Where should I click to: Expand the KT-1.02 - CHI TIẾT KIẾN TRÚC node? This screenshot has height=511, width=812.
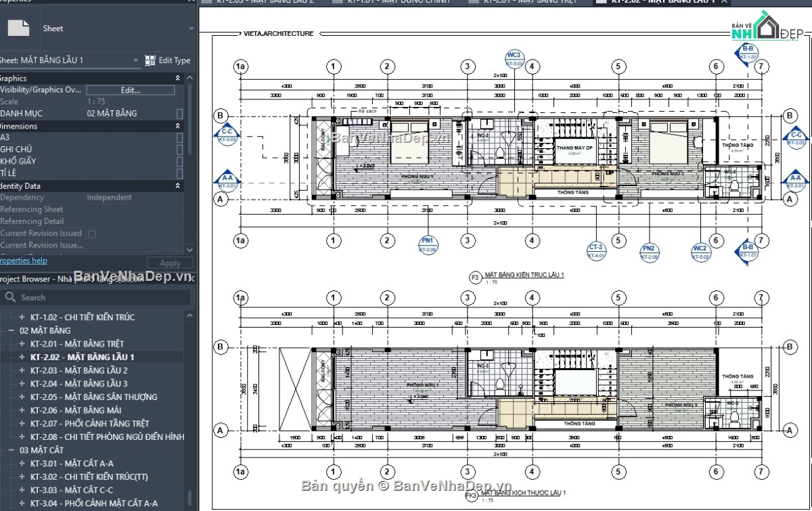(x=22, y=317)
